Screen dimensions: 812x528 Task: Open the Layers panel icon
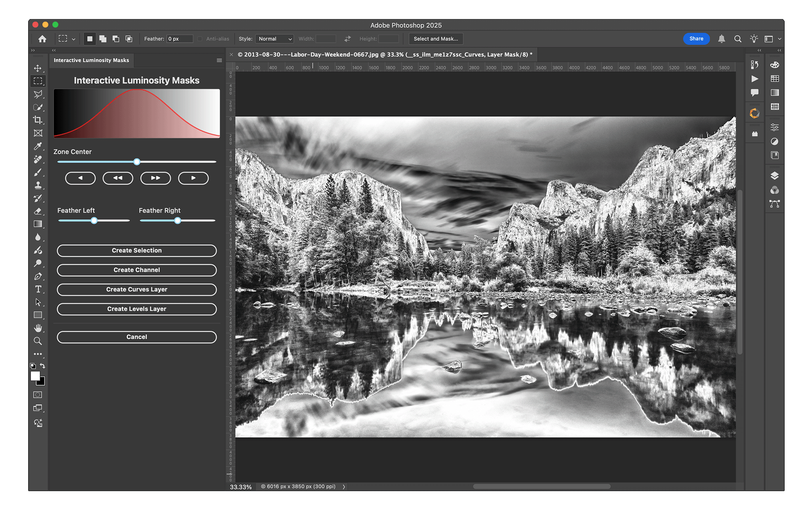tap(774, 176)
